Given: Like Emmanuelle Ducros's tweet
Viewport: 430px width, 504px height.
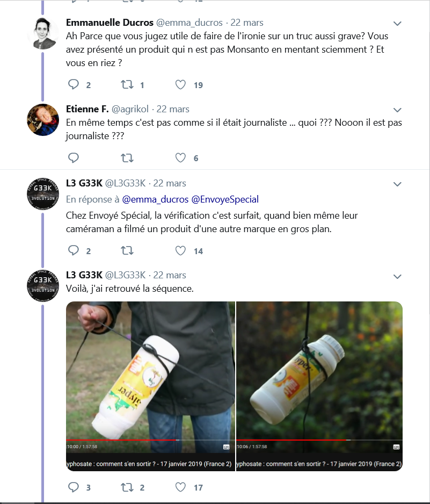Looking at the screenshot, I should click(x=181, y=85).
